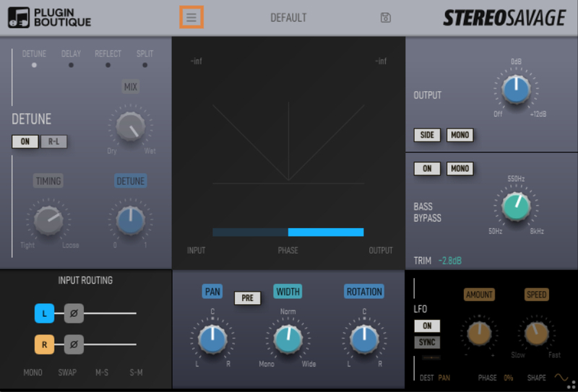This screenshot has height=392, width=578.
Task: Select the orange R input routing button
Action: (44, 344)
